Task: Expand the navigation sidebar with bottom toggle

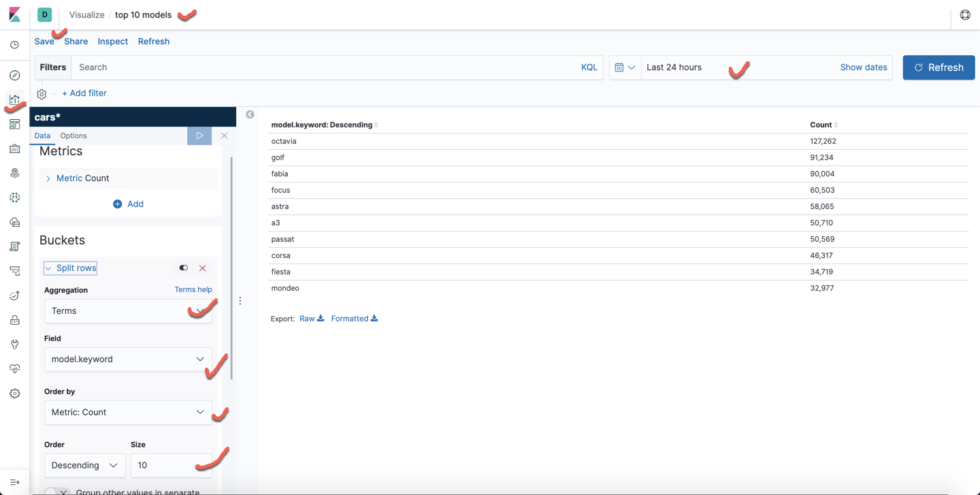Action: (x=14, y=481)
